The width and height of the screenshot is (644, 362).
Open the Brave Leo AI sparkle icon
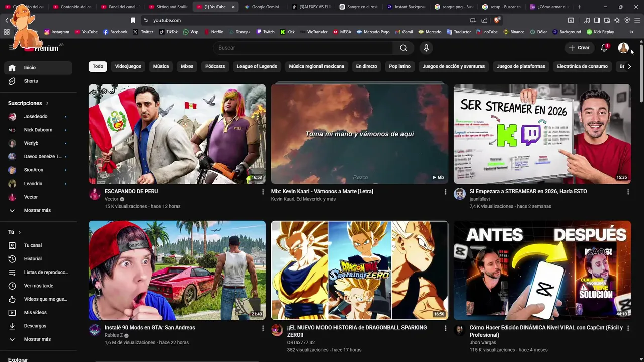pos(617,20)
